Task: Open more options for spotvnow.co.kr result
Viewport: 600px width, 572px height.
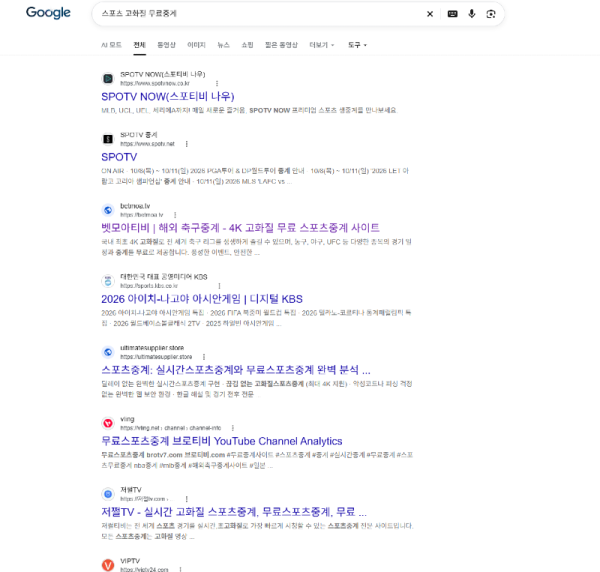Action: click(217, 83)
